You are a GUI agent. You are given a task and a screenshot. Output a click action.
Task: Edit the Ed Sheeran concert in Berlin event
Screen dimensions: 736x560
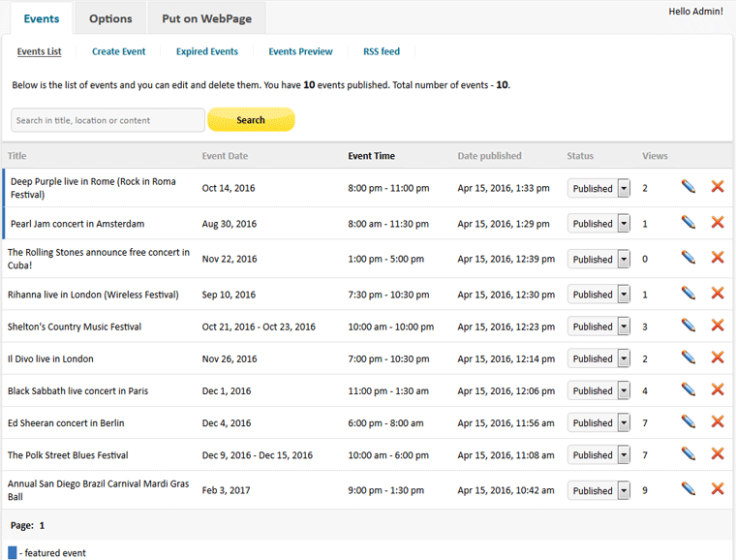click(689, 421)
